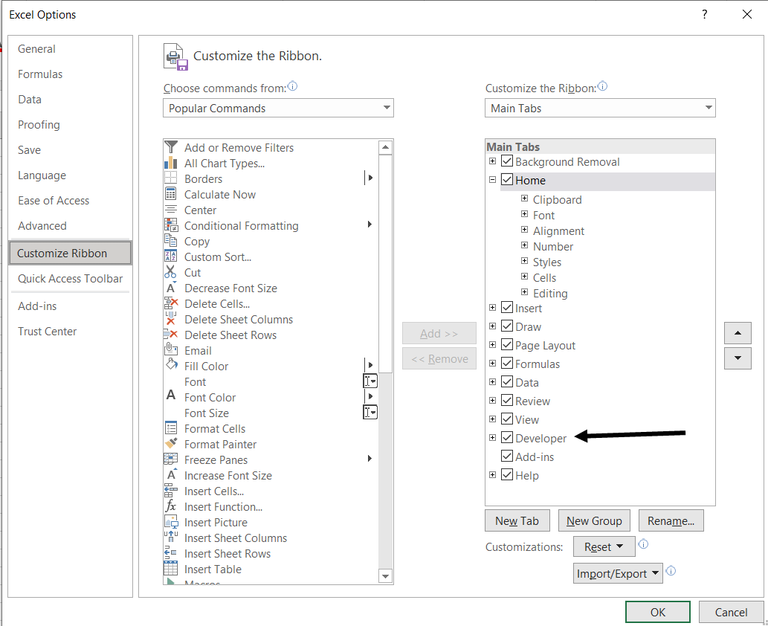Click the All Chart Types bar chart icon
The height and width of the screenshot is (626, 768).
coord(170,163)
